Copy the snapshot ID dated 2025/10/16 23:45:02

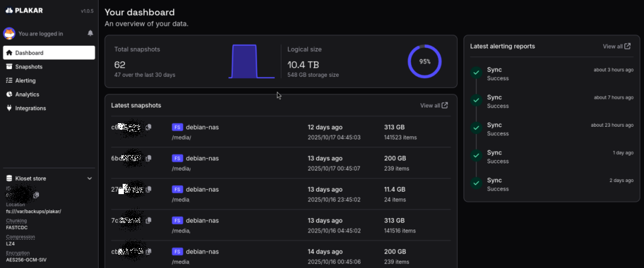pyautogui.click(x=149, y=190)
